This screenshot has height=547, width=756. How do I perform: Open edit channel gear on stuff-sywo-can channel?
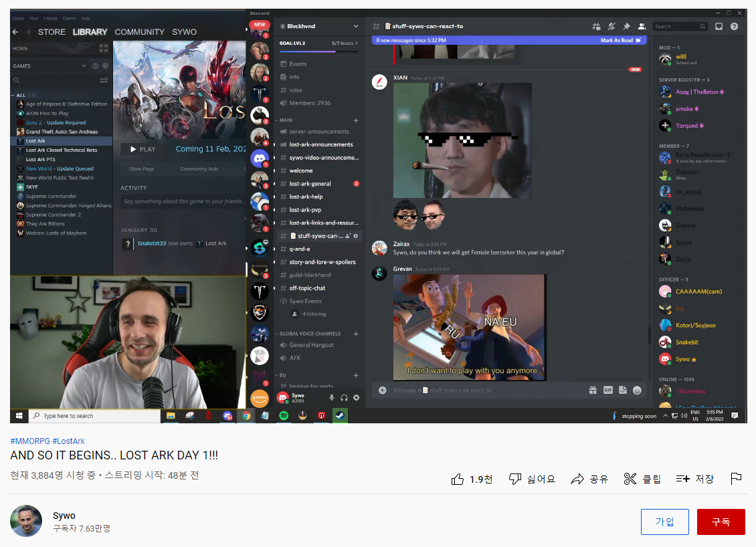(356, 236)
